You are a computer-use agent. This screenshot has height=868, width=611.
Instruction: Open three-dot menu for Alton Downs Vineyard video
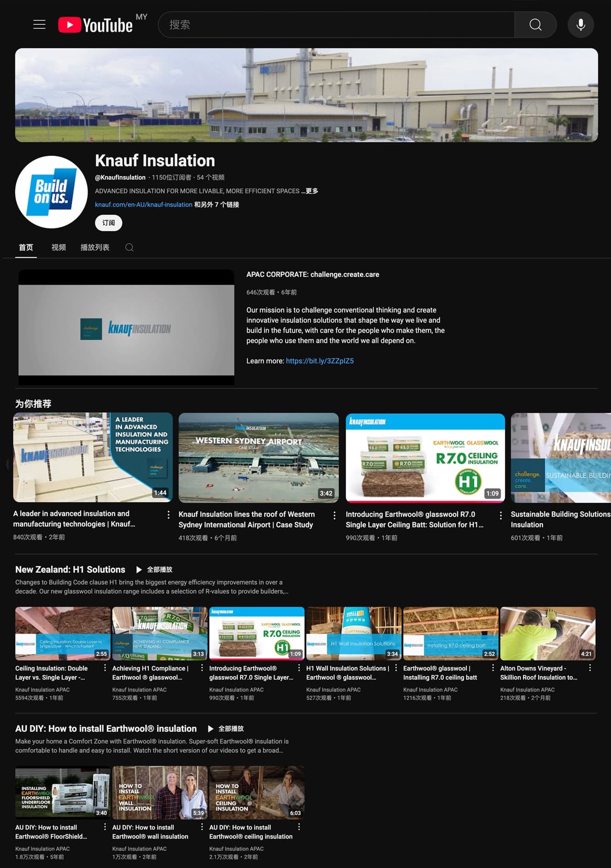(590, 668)
